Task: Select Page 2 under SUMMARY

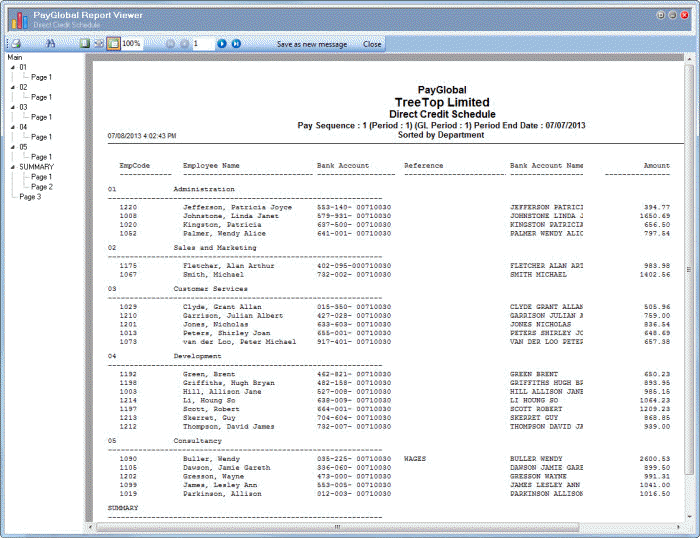Action: (42, 187)
